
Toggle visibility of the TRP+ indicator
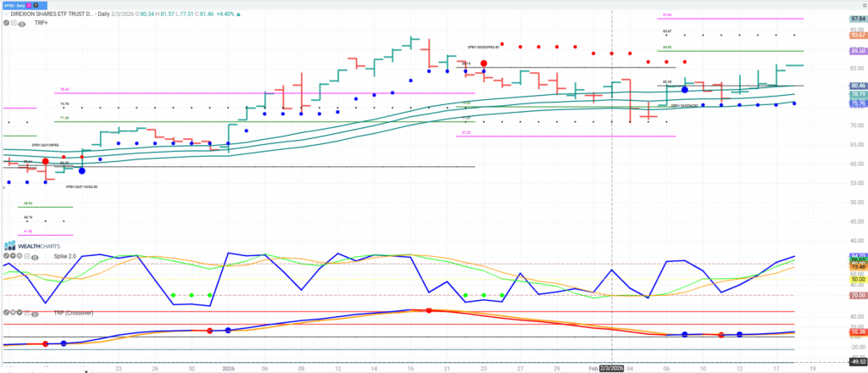pyautogui.click(x=24, y=25)
